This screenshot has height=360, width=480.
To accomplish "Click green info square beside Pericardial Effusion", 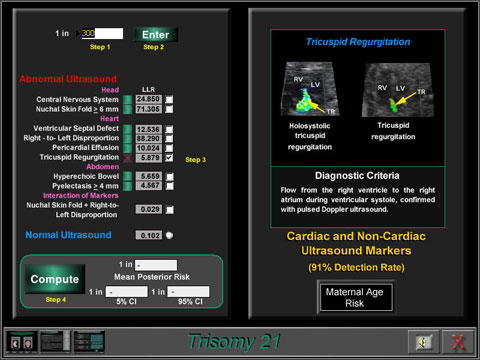I will (x=128, y=148).
